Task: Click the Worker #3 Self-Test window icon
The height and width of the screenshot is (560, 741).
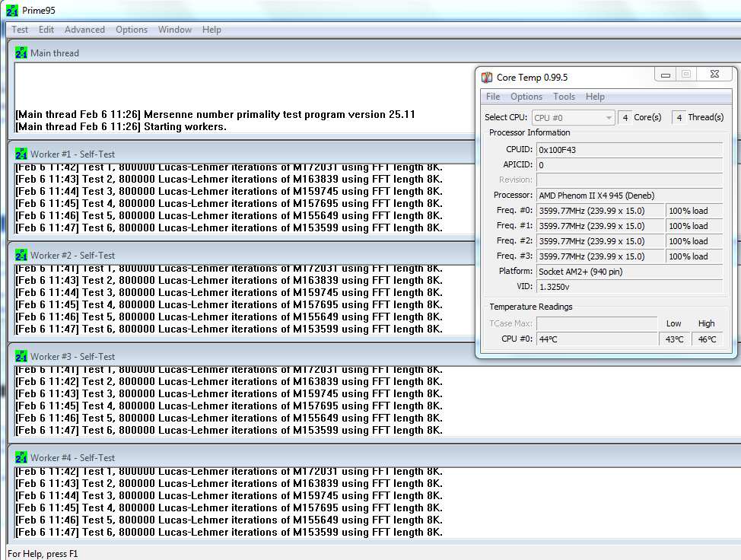Action: coord(21,356)
